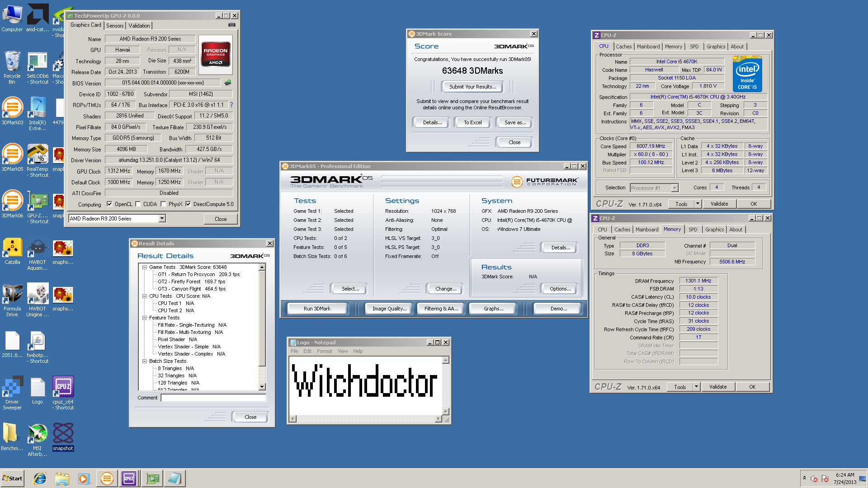Open the 3DMark05 desktop shortcut
Viewport: 868px width, 488px height.
pos(12,158)
